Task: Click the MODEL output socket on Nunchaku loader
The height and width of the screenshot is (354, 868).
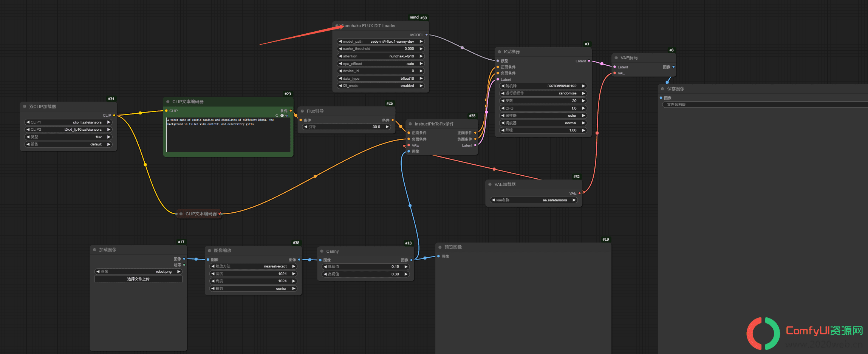Action: click(x=427, y=35)
